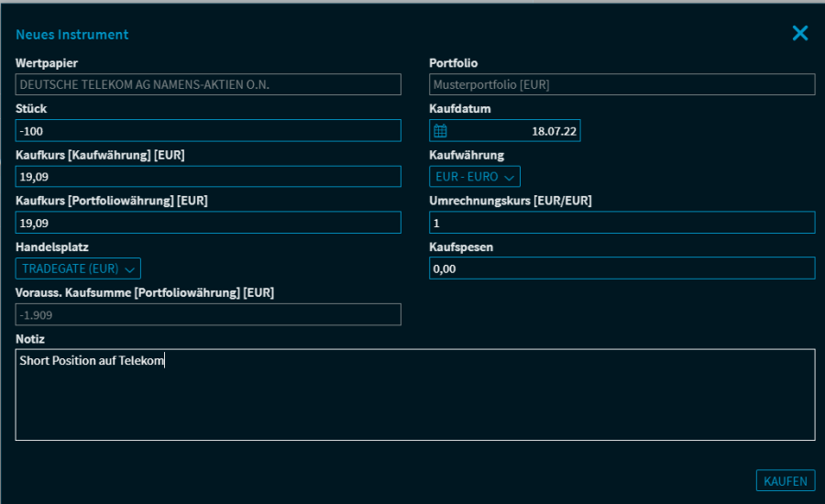Click the Notiz label text

[x=30, y=339]
